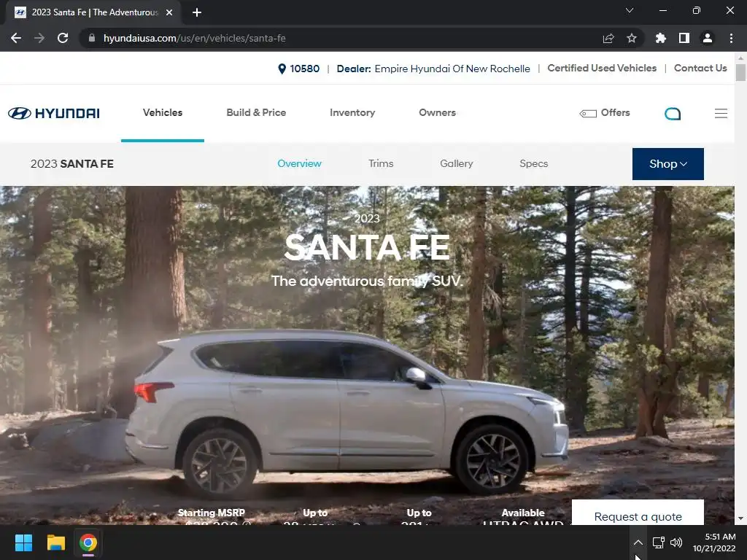Close the 2023 Santa Fe tab
Image resolution: width=747 pixels, height=560 pixels.
click(169, 12)
